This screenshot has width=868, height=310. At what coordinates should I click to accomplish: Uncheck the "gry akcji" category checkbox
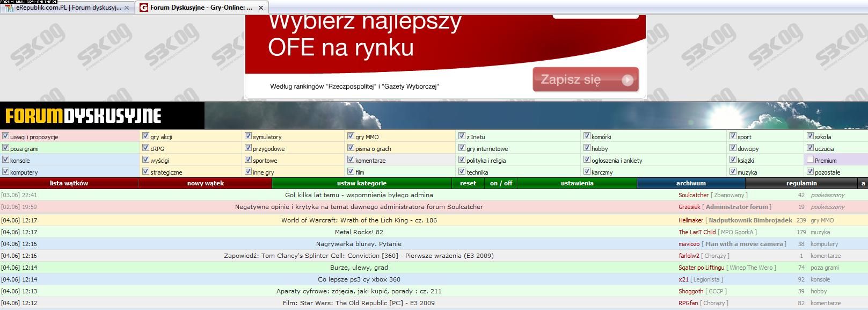click(145, 136)
